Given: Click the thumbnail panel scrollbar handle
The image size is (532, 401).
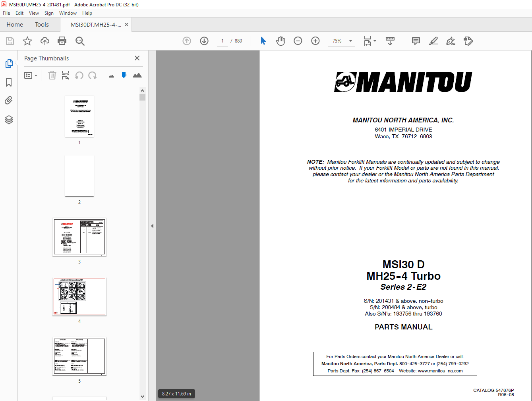Looking at the screenshot, I should [x=142, y=97].
